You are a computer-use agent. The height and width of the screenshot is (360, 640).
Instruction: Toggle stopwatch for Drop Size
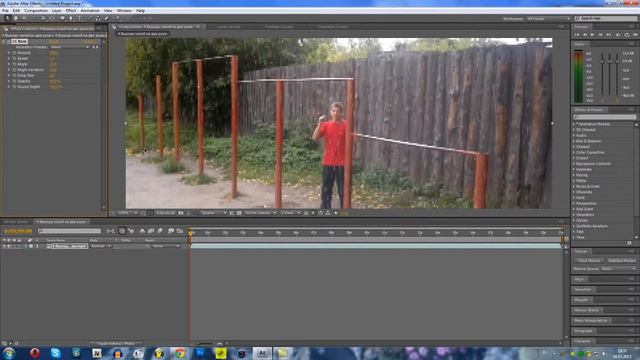(x=14, y=76)
